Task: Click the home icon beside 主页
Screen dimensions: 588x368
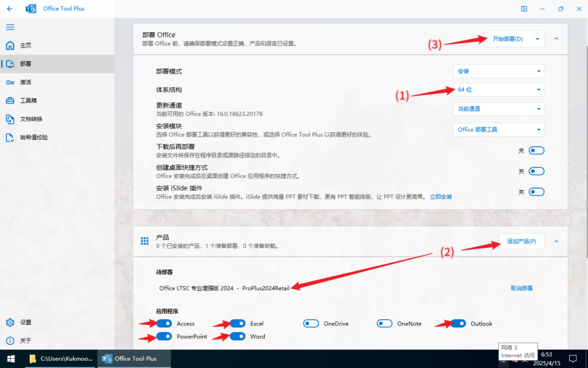Action: (10, 45)
